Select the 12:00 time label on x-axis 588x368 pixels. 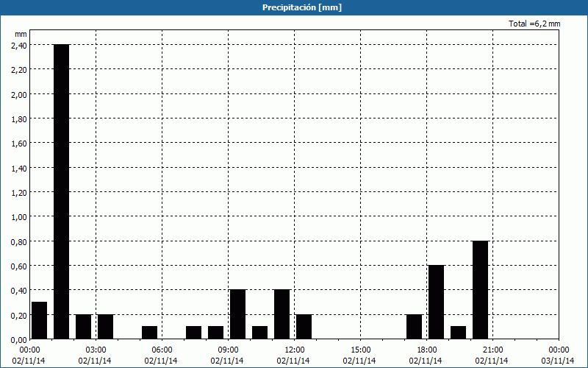(295, 350)
